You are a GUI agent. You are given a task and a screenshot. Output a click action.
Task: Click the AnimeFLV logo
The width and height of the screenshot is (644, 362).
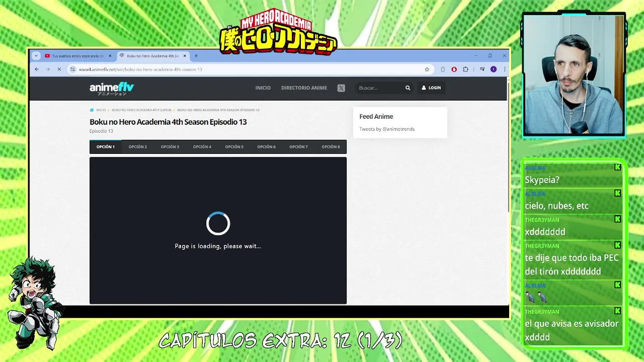click(x=112, y=88)
